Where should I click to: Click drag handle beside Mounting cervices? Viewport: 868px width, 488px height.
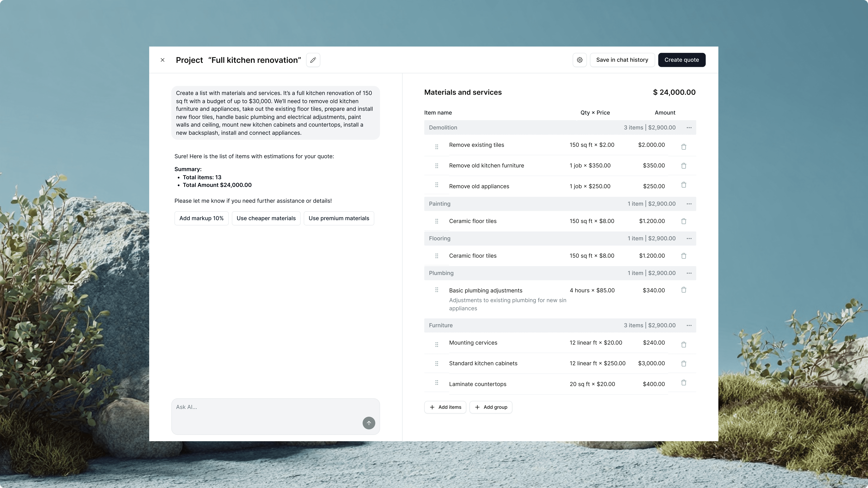point(437,345)
